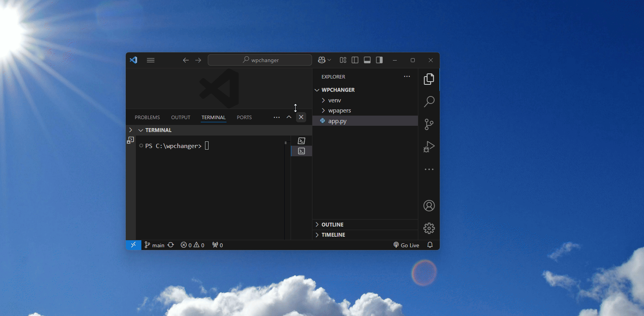Open the Copilot dropdown arrow

pos(330,60)
